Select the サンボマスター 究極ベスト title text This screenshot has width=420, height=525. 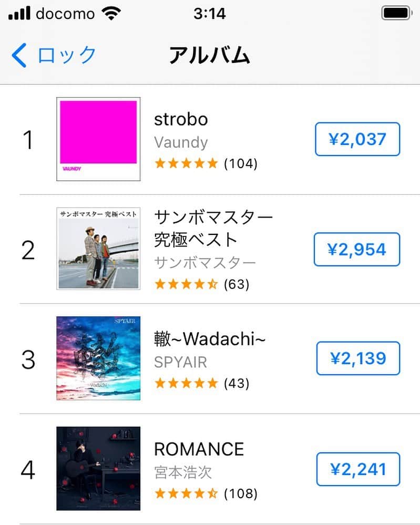click(x=213, y=229)
